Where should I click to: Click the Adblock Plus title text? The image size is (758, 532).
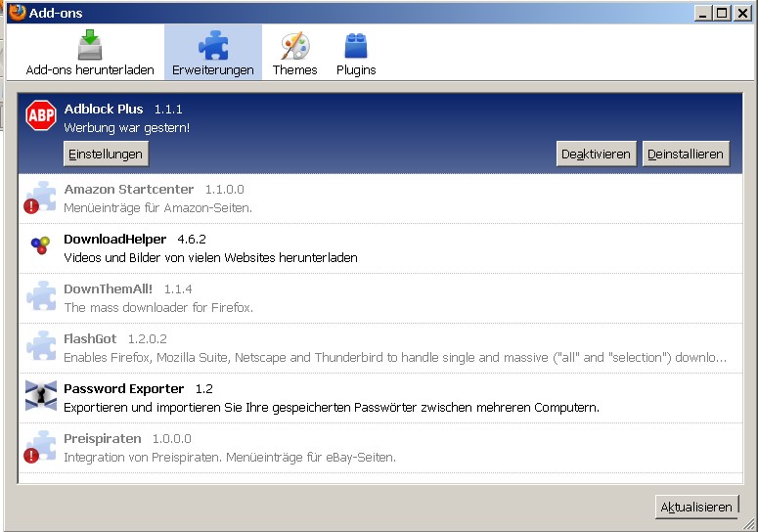pos(104,109)
